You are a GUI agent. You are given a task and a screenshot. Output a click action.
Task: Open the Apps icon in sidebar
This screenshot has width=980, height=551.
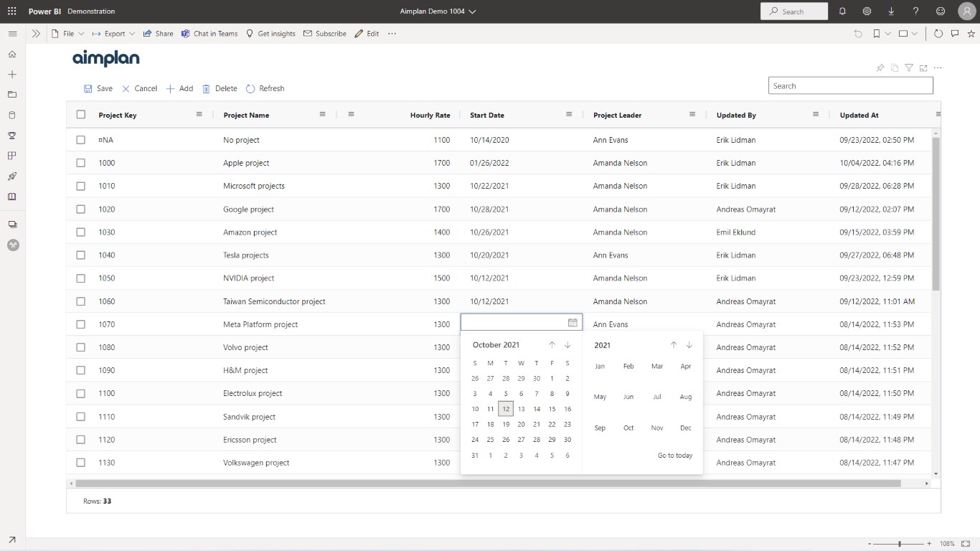click(x=12, y=155)
